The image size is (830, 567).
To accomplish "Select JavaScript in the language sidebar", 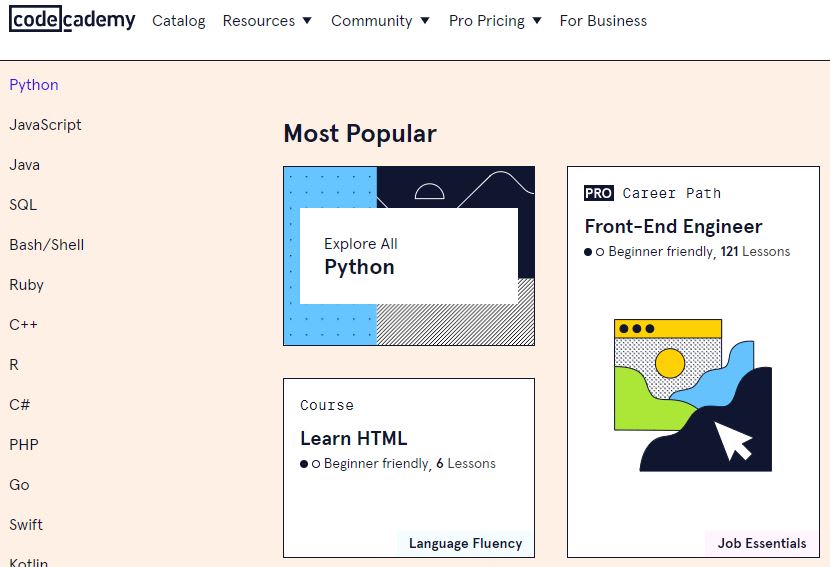I will click(46, 125).
